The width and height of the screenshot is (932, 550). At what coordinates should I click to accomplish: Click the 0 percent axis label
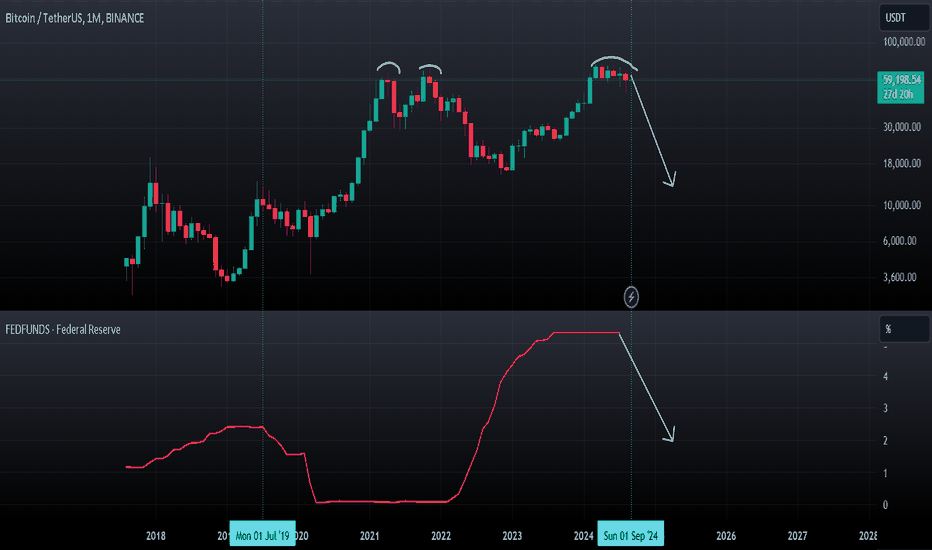pyautogui.click(x=886, y=505)
